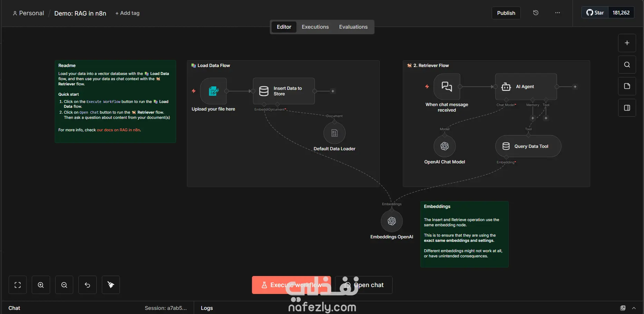Viewport: 644px width, 314px height.
Task: Click + Add tag
Action: pos(127,13)
